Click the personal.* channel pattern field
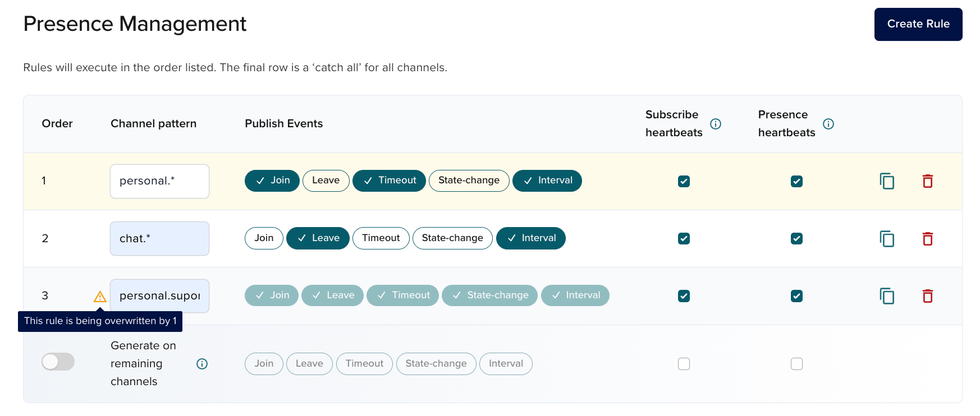Image resolution: width=980 pixels, height=416 pixels. [x=159, y=181]
